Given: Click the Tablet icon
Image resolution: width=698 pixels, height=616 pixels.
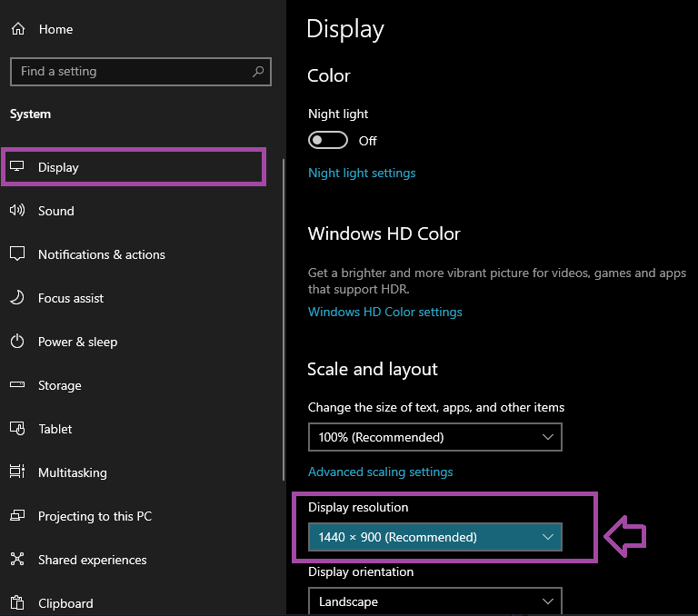Looking at the screenshot, I should click(17, 429).
